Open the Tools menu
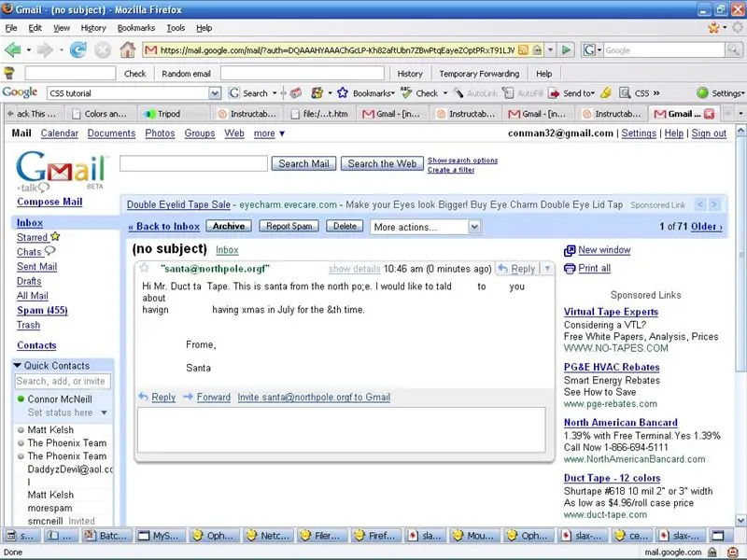The width and height of the screenshot is (747, 560). pyautogui.click(x=176, y=28)
